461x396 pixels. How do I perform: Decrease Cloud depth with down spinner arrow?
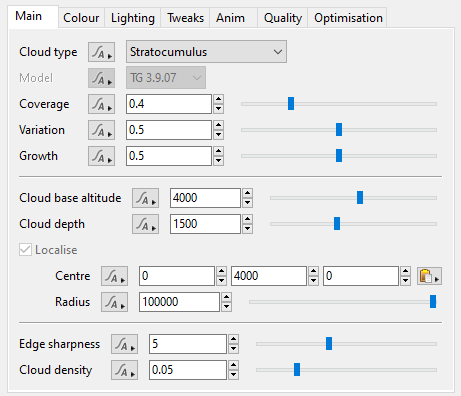click(247, 229)
